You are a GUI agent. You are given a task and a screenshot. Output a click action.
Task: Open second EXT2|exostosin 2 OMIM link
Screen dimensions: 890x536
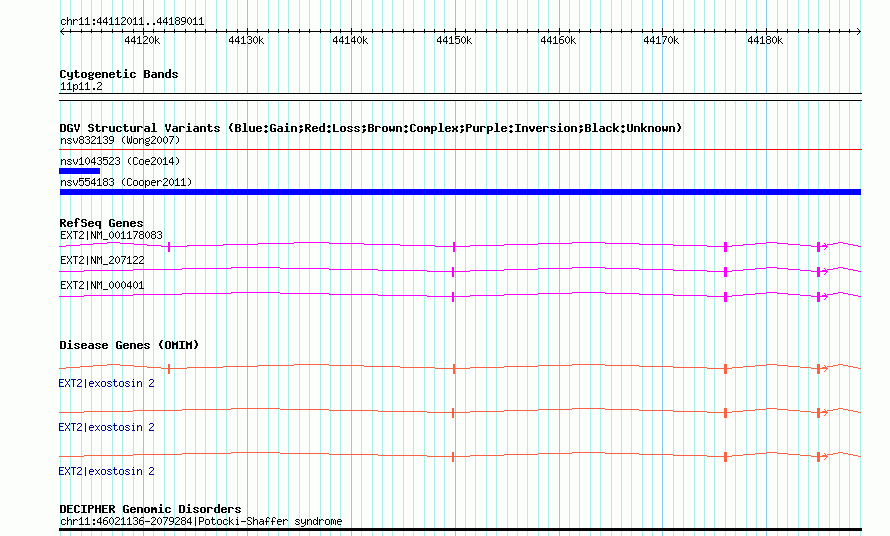pyautogui.click(x=106, y=428)
